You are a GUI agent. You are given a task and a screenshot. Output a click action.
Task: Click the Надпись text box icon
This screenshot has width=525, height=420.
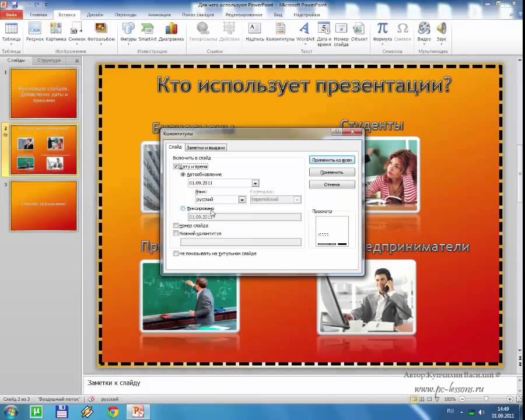coord(255,29)
